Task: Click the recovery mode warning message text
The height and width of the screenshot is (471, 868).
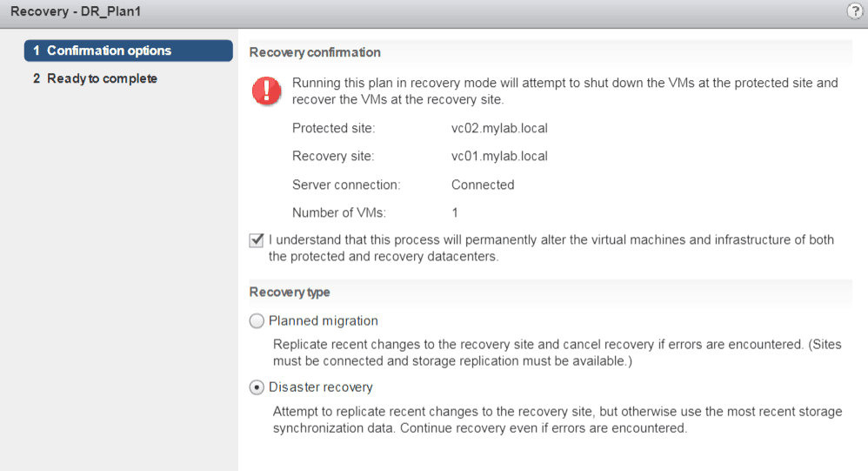Action: pos(564,91)
